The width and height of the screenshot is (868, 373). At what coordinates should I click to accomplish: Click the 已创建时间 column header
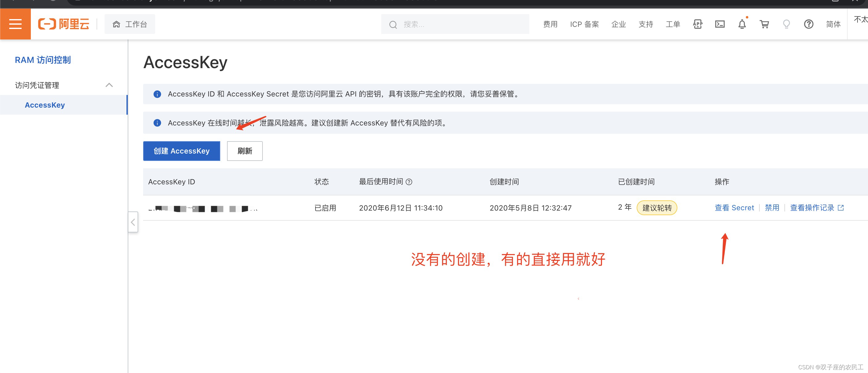click(636, 182)
